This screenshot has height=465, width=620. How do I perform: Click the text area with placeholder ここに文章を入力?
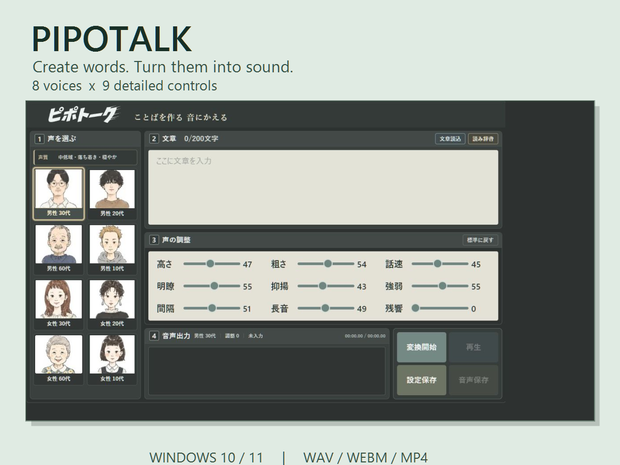(323, 187)
